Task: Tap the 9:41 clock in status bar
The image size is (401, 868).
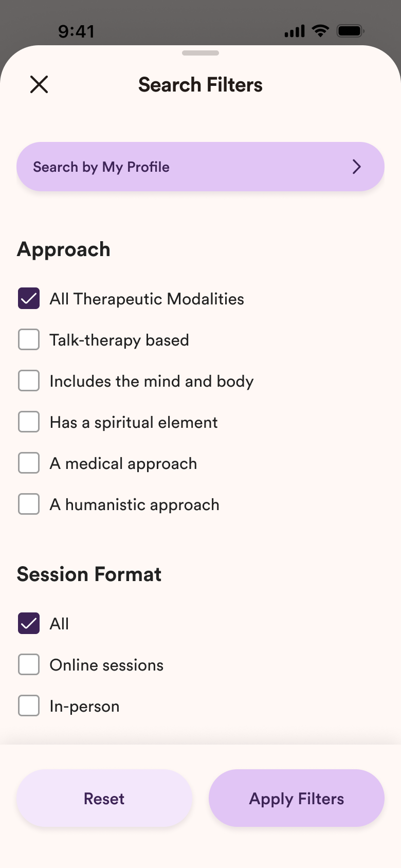Action: 76,31
